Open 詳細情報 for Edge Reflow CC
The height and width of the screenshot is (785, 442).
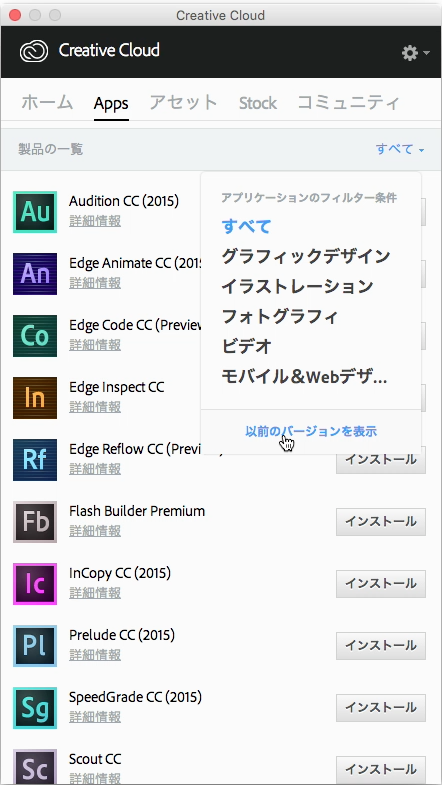[95, 470]
